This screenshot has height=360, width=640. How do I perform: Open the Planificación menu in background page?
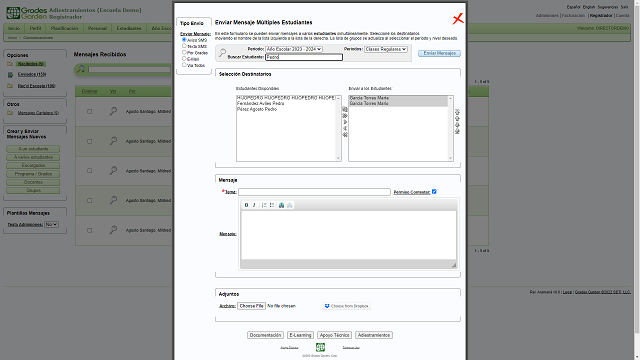click(64, 28)
